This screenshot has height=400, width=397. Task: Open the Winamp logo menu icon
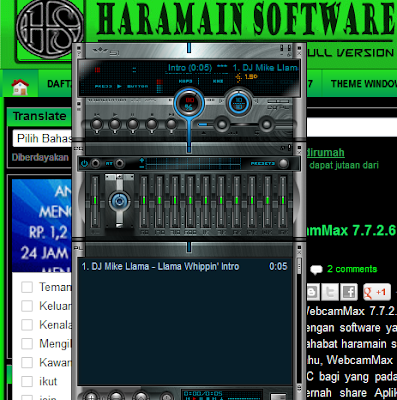pos(100,51)
